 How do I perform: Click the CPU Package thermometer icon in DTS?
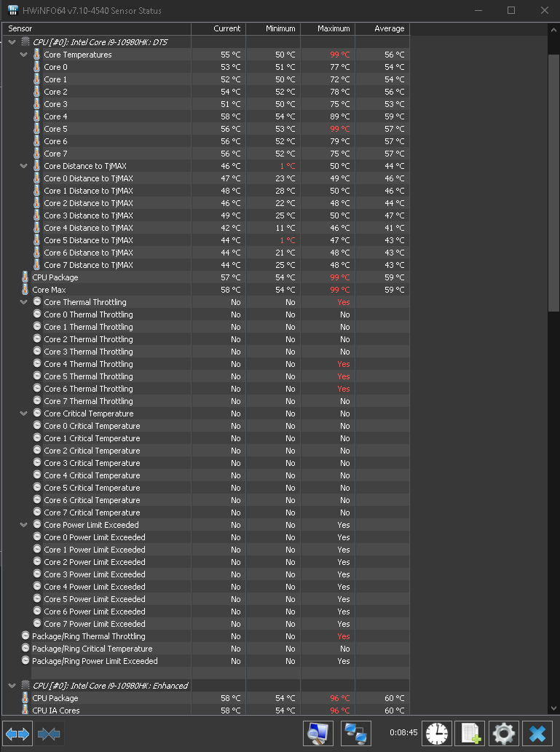pyautogui.click(x=25, y=277)
